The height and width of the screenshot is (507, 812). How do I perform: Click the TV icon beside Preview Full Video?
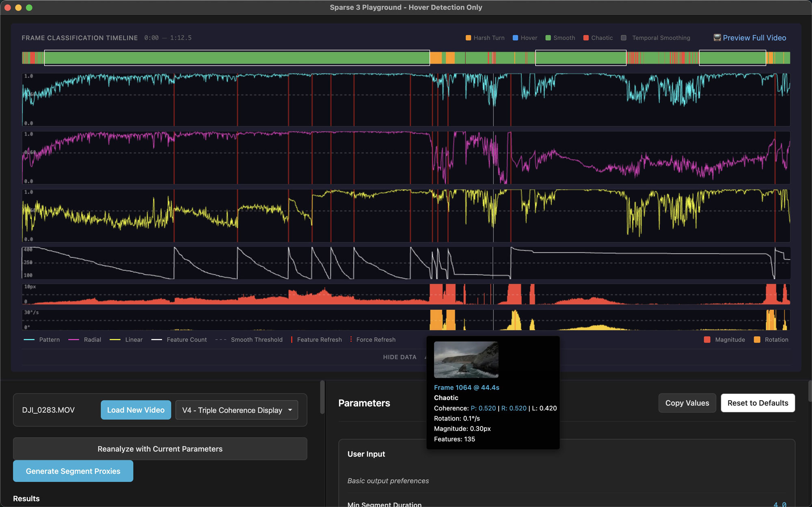tap(717, 37)
